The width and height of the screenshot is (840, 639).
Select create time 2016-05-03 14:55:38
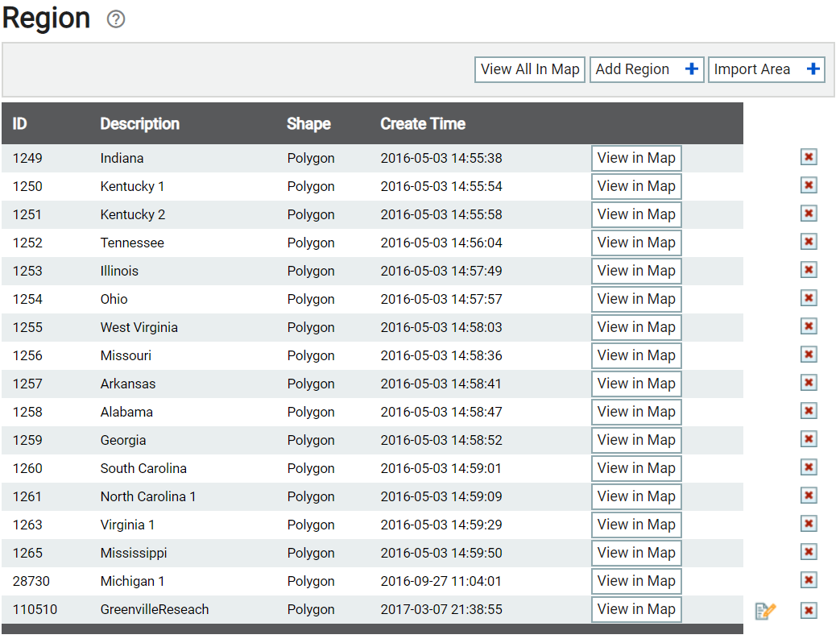click(441, 158)
